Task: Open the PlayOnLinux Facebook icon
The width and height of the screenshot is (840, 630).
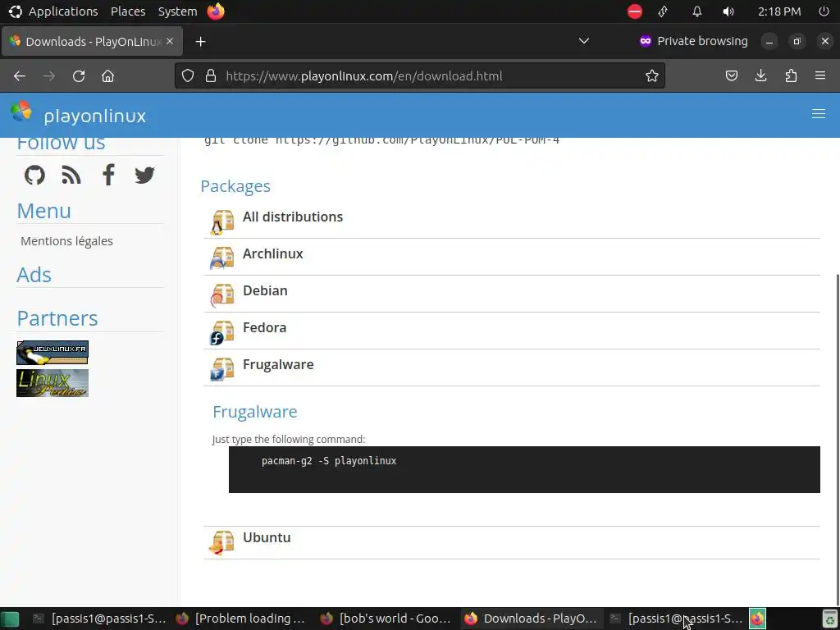Action: point(108,176)
